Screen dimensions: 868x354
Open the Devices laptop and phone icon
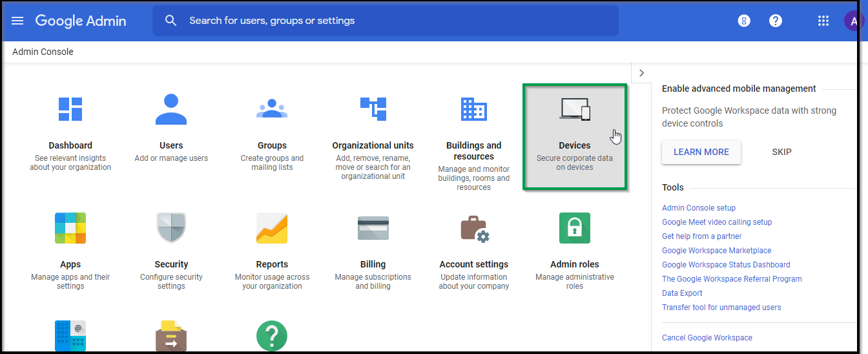pyautogui.click(x=575, y=109)
